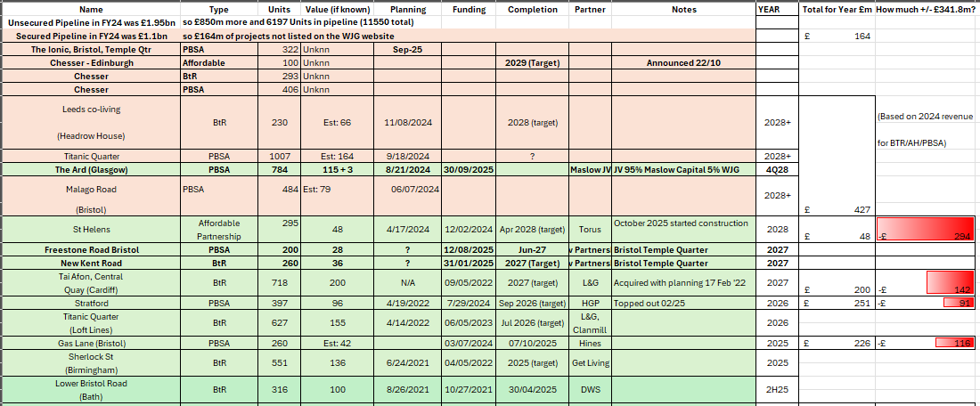Select Sherlock St value '136' cell
The width and height of the screenshot is (980, 406).
click(338, 363)
